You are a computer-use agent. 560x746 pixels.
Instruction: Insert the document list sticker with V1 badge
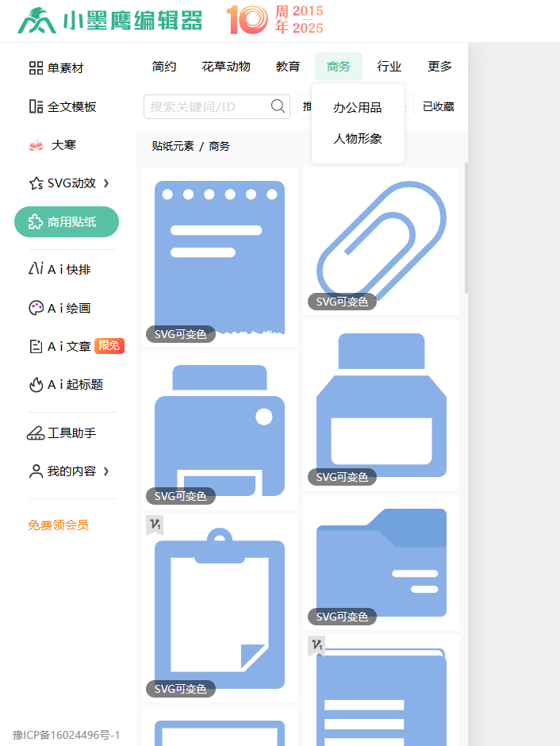381,690
